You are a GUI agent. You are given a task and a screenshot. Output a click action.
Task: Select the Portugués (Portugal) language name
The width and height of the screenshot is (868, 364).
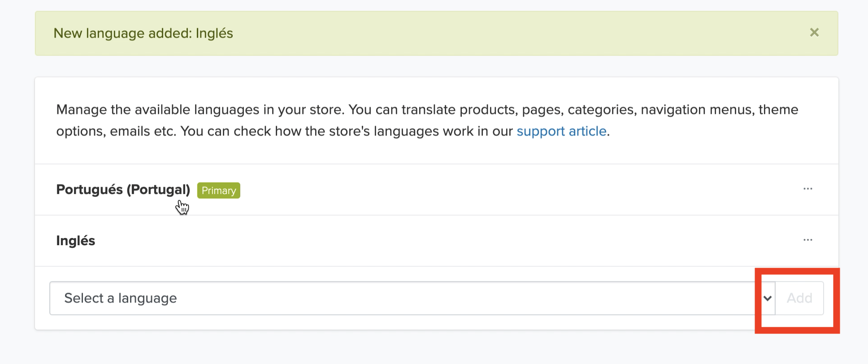123,190
